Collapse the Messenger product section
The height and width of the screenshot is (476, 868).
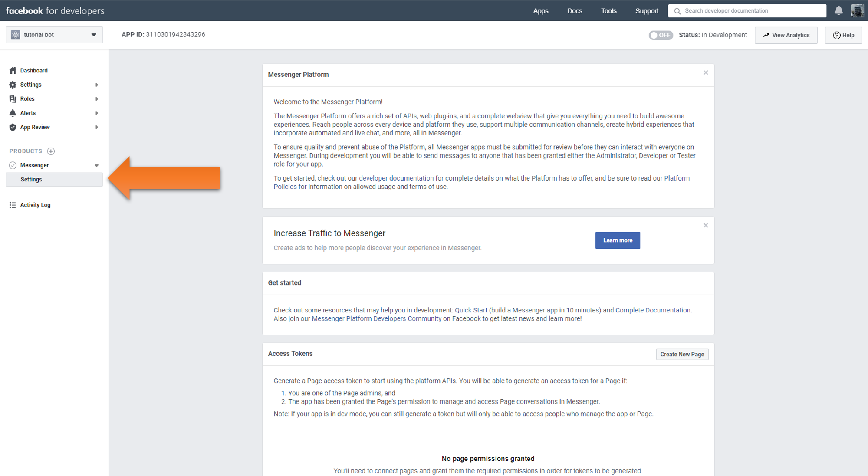tap(96, 165)
